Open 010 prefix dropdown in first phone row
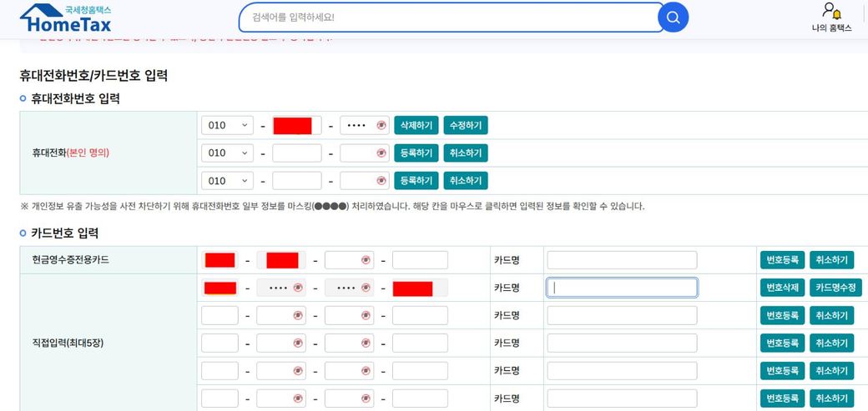Viewport: 868px width, 411px height. coord(227,125)
